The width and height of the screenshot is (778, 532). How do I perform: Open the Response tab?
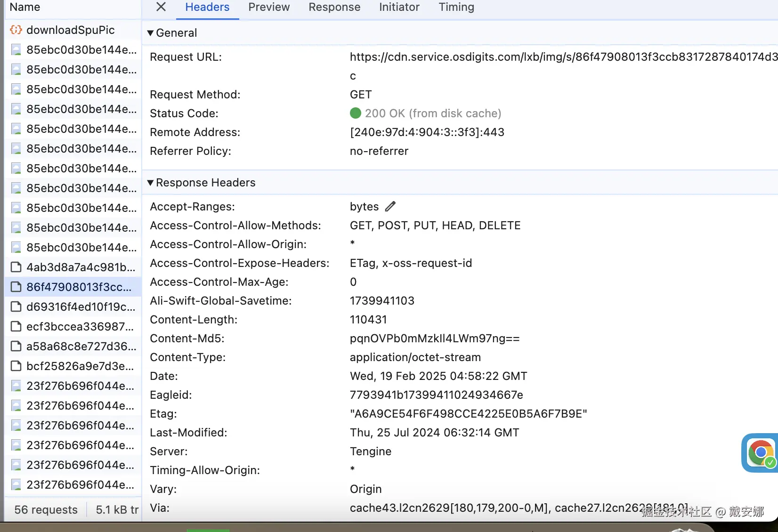[x=334, y=7]
